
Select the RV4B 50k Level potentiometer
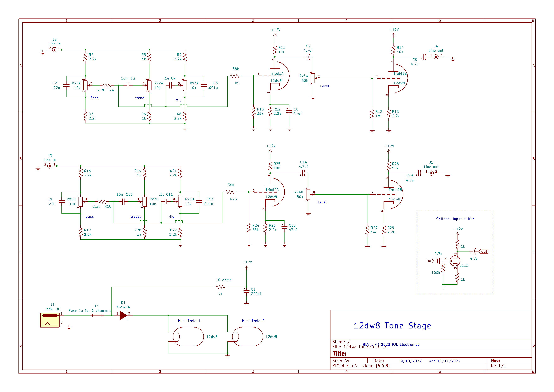[x=308, y=194]
